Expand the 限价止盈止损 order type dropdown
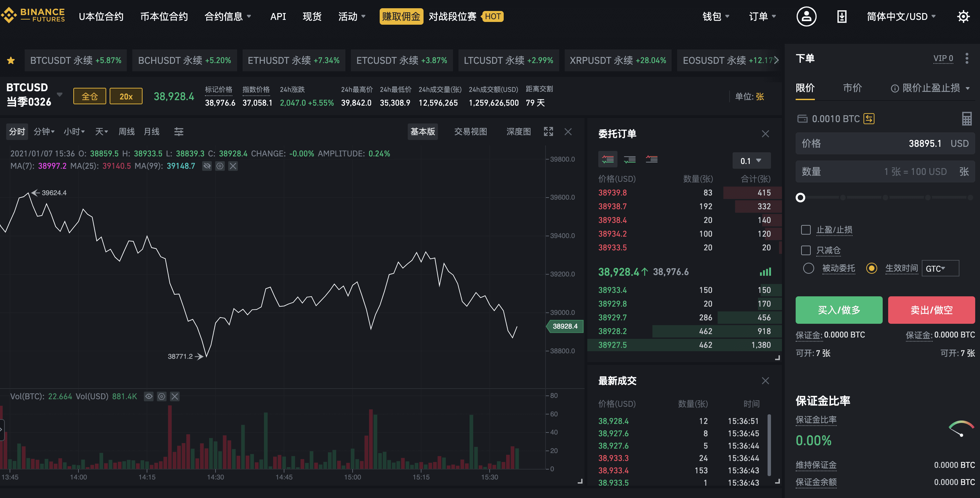The height and width of the screenshot is (498, 980). [968, 88]
